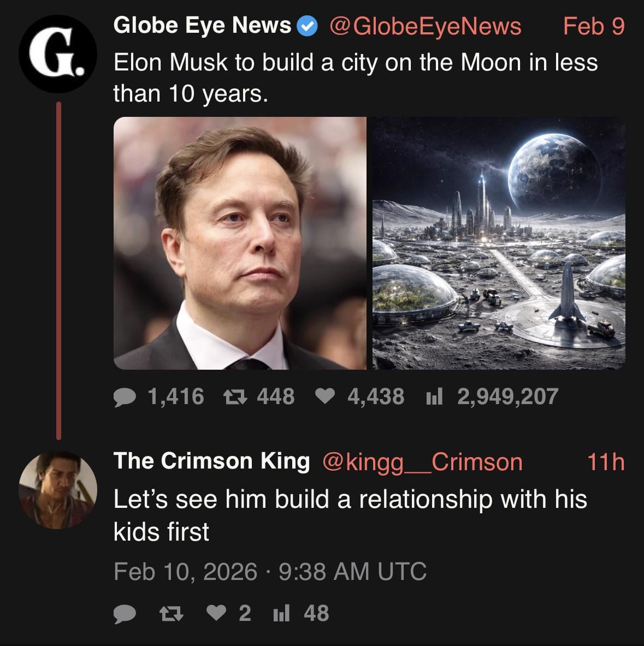Open the Globe Eye News profile avatar
Viewport: 644px width, 646px height.
[58, 54]
